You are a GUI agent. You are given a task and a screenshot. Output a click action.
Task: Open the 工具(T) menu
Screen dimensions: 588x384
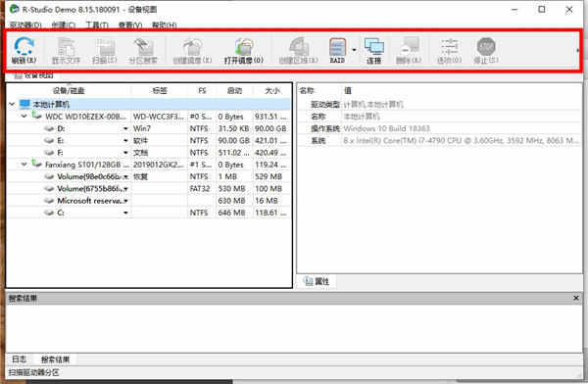pos(97,25)
